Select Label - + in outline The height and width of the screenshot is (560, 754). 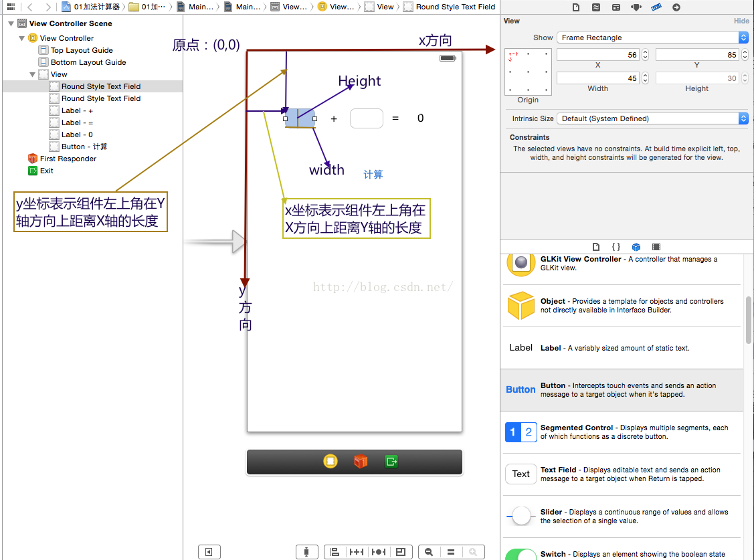coord(77,110)
